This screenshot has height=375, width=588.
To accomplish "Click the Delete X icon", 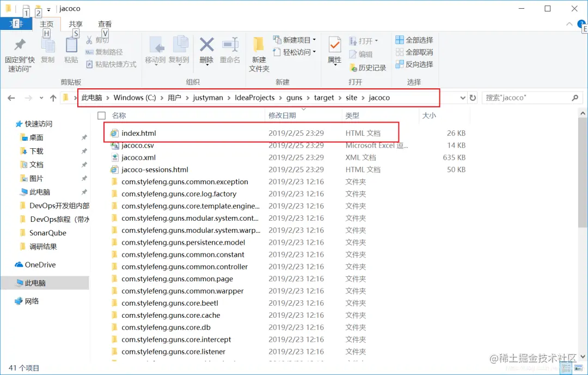I will click(207, 45).
